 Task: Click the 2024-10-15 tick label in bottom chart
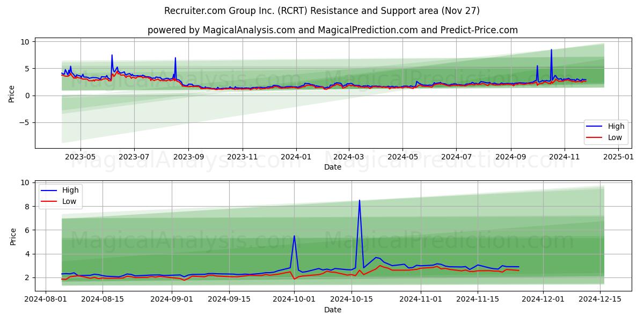(352, 300)
